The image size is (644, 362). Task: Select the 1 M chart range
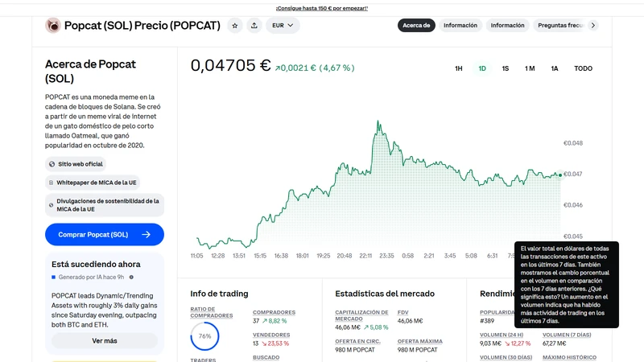point(530,68)
